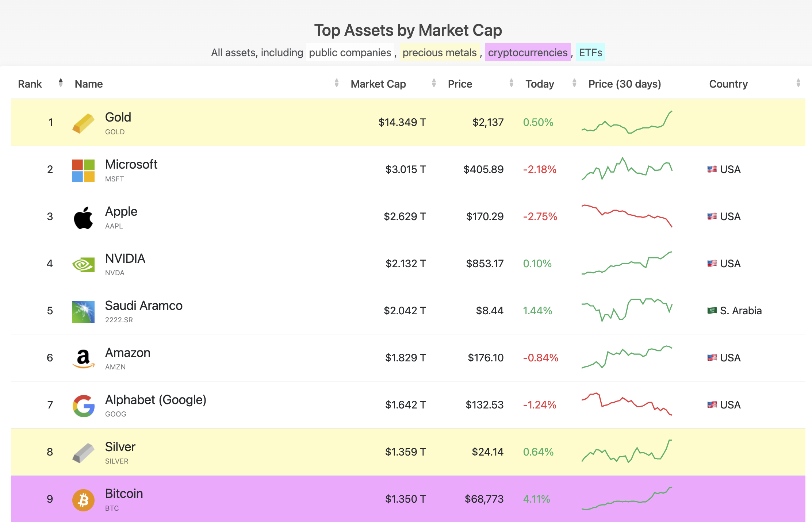Click the USA flag in Apple row
The image size is (812, 522).
click(x=712, y=216)
